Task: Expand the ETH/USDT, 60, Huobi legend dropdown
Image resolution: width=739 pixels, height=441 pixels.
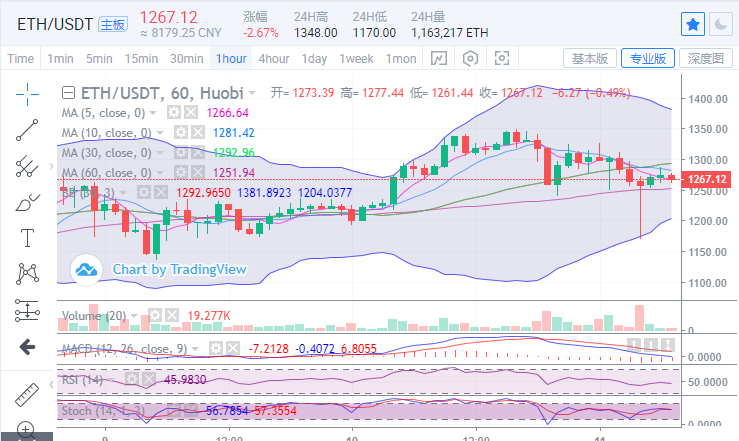Action: (252, 92)
